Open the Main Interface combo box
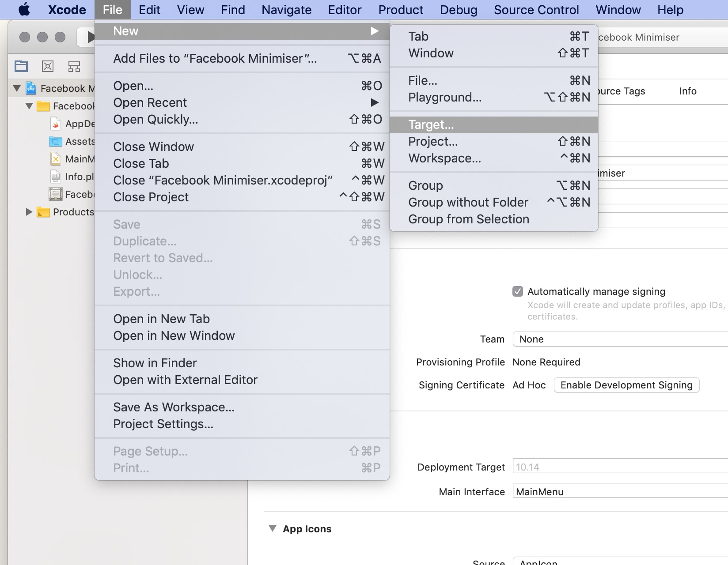Viewport: 728px width, 565px height. click(620, 491)
